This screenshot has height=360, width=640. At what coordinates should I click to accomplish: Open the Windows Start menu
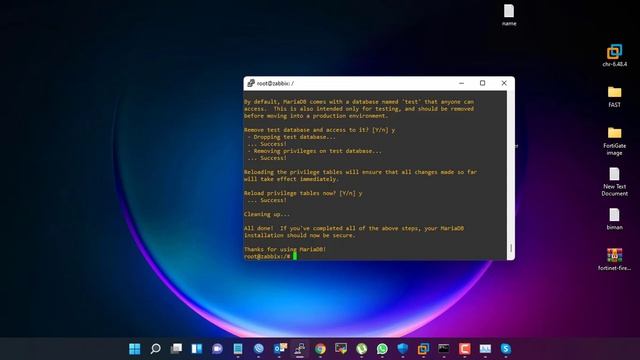[x=134, y=349]
